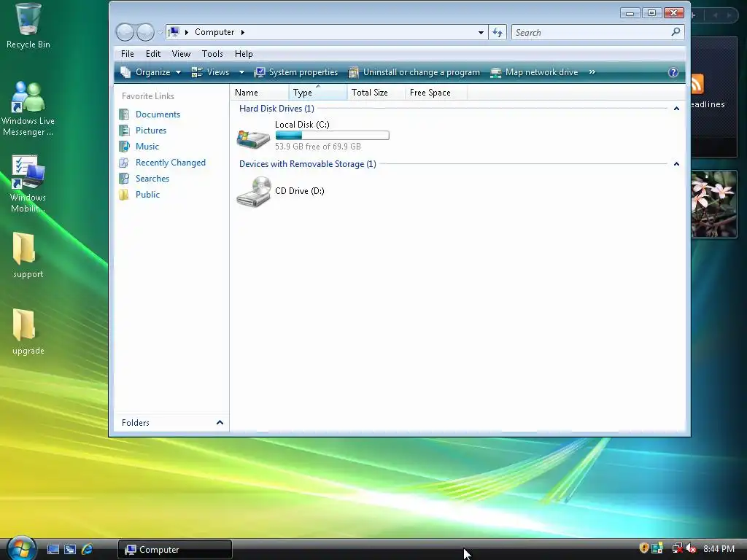Open the Windows Start orb
Viewport: 747px width, 560px height.
coord(22,548)
